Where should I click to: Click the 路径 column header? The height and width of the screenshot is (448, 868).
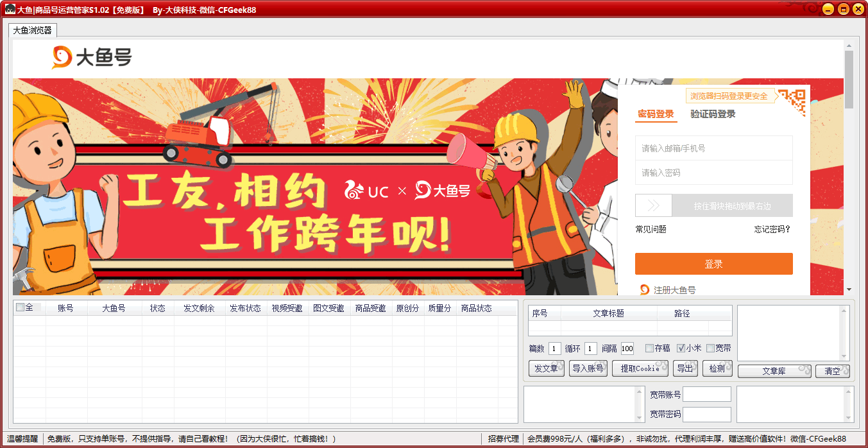pyautogui.click(x=682, y=313)
